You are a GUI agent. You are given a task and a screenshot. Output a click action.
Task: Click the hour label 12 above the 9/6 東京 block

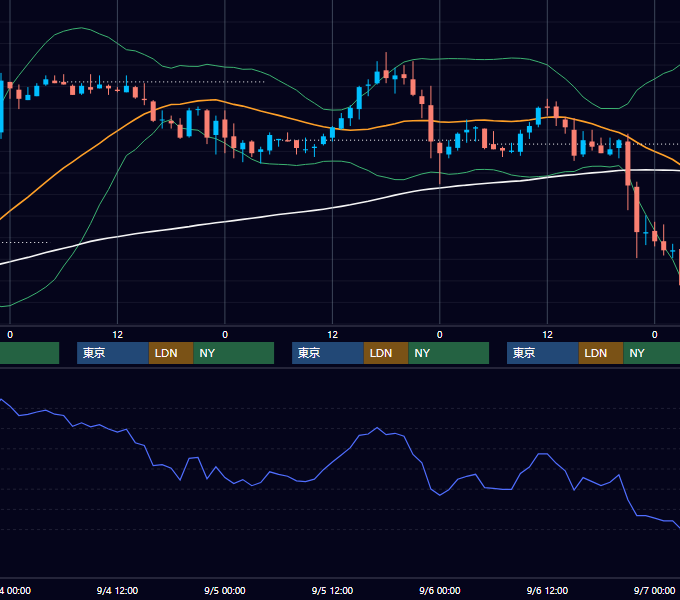click(x=547, y=335)
